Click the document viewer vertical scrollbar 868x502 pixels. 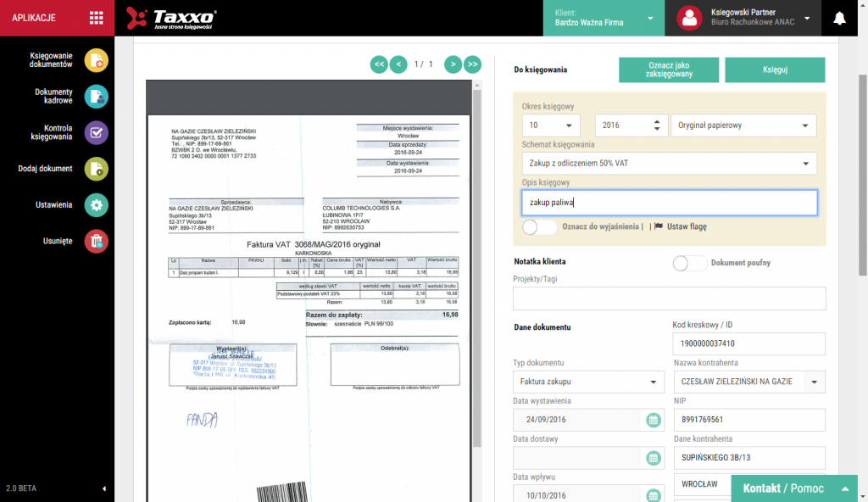476,266
